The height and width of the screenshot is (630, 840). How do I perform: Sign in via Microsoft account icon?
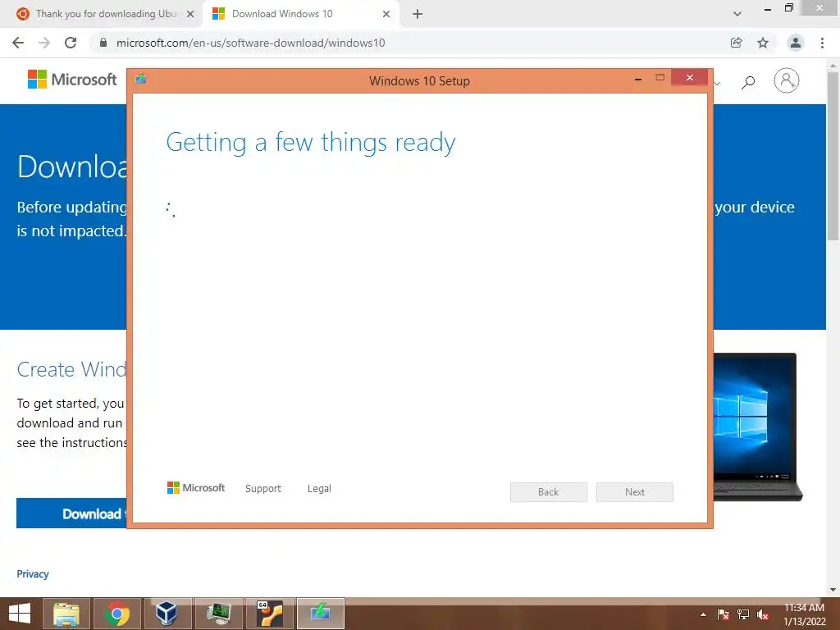point(787,81)
